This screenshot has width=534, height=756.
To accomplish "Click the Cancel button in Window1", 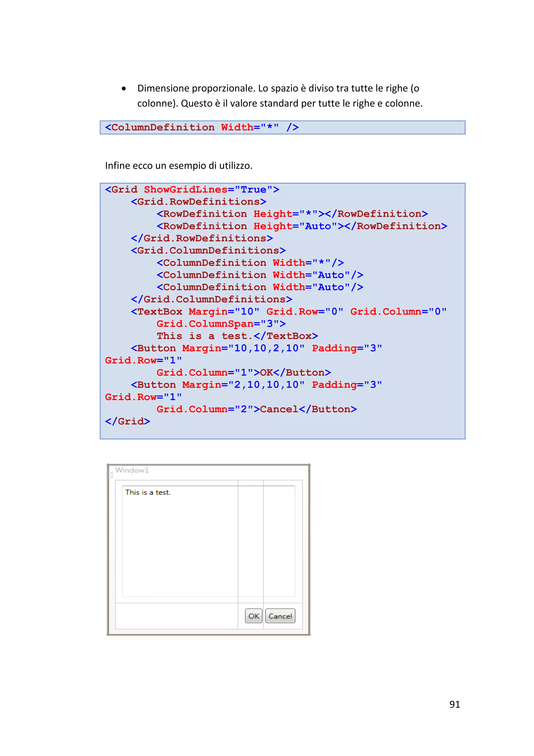I will coord(280,616).
